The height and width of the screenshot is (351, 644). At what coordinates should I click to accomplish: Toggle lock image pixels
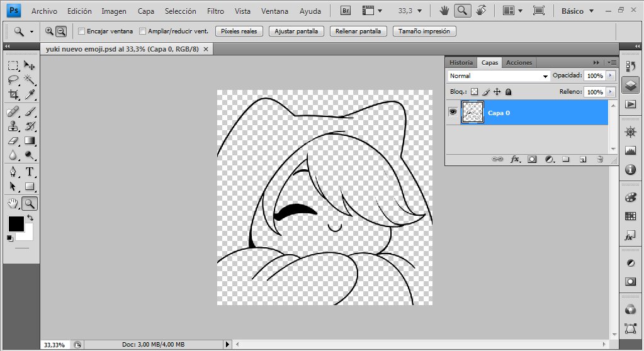tap(486, 92)
